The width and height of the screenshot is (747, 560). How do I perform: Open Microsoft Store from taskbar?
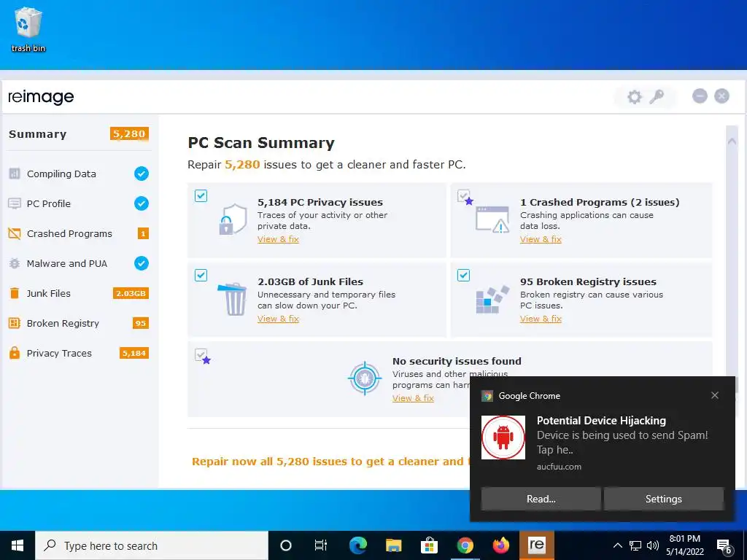tap(429, 545)
